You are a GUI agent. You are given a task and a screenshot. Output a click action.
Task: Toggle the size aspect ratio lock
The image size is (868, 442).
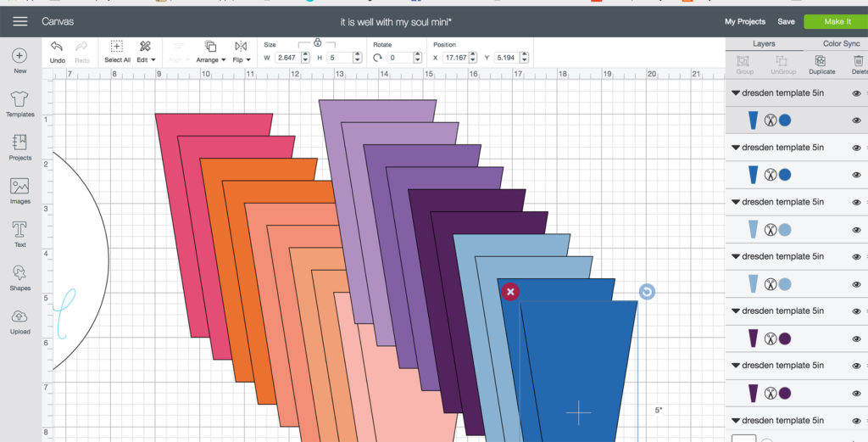coord(317,42)
